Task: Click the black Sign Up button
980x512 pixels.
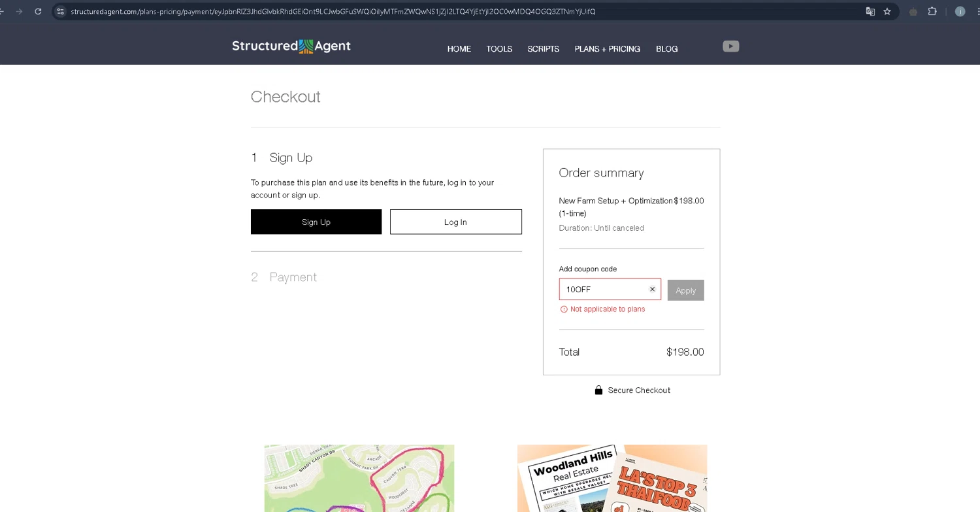Action: tap(316, 222)
